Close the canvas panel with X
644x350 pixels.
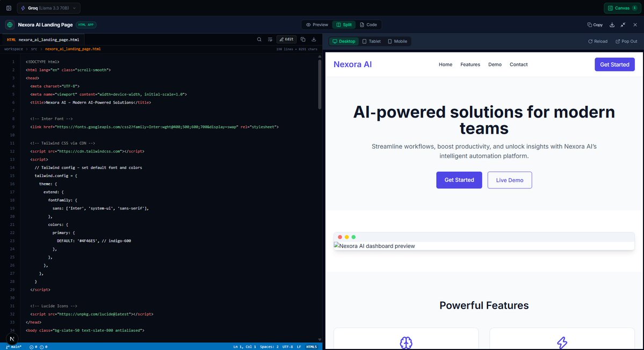(x=635, y=25)
